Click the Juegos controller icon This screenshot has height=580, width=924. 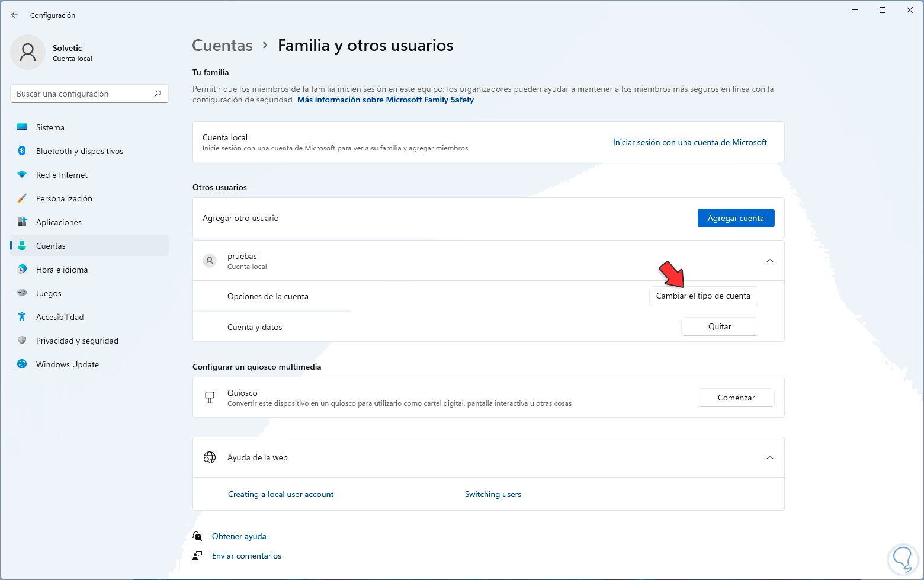[22, 293]
